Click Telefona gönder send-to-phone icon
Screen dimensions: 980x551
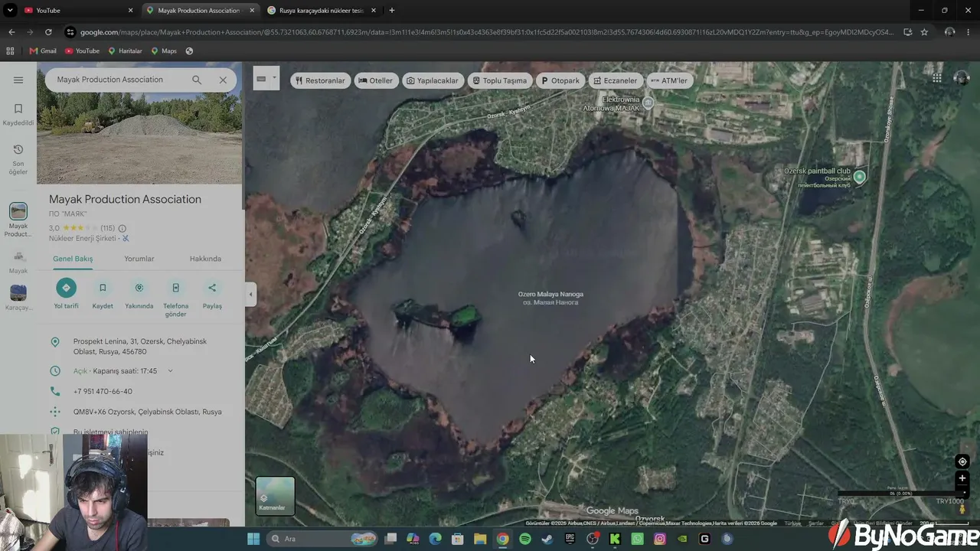point(175,288)
